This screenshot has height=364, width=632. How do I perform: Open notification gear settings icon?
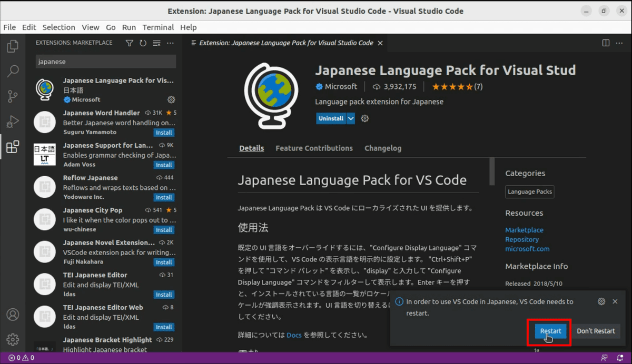coord(601,301)
